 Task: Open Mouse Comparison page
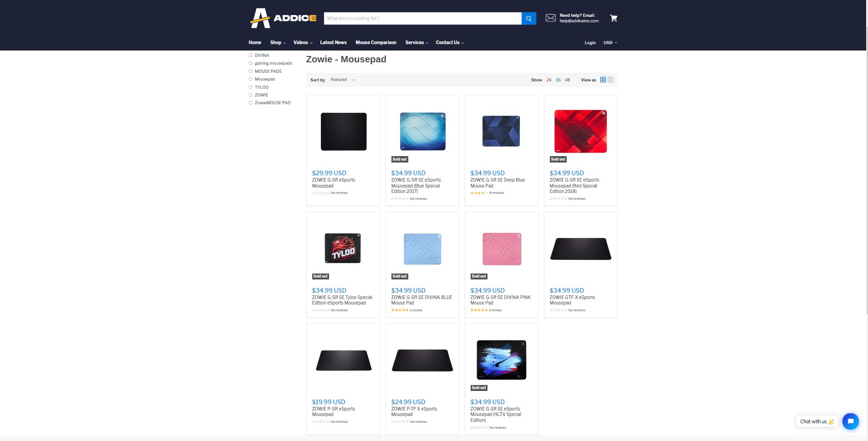tap(376, 42)
